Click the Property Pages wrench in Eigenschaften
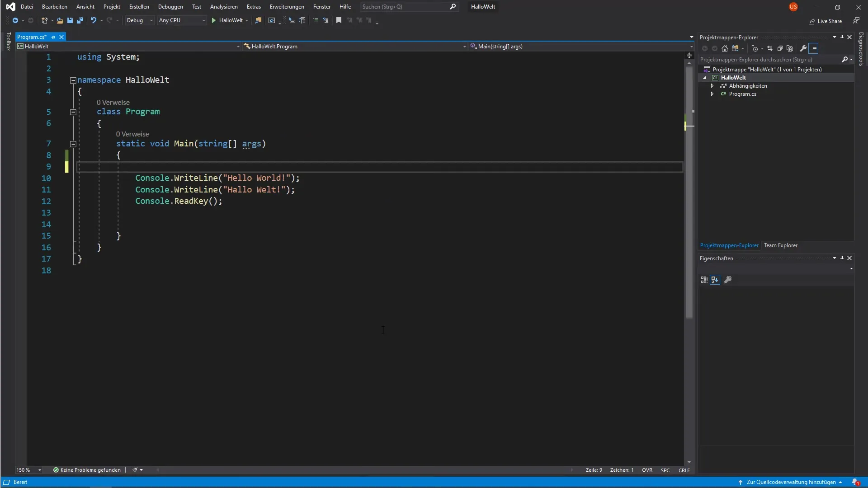 pyautogui.click(x=728, y=280)
